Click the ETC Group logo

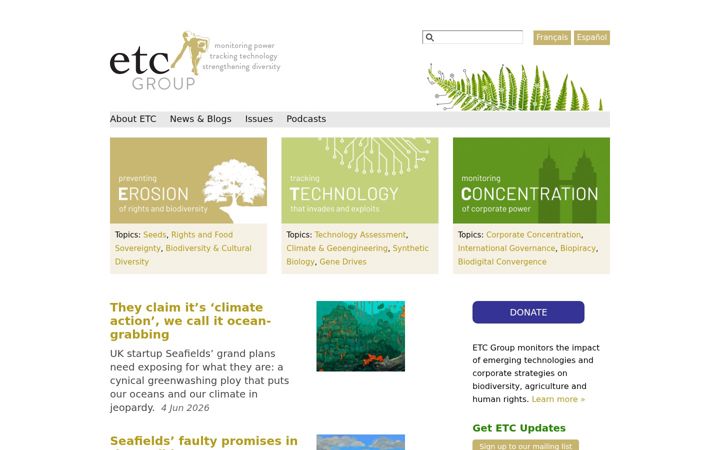[195, 61]
